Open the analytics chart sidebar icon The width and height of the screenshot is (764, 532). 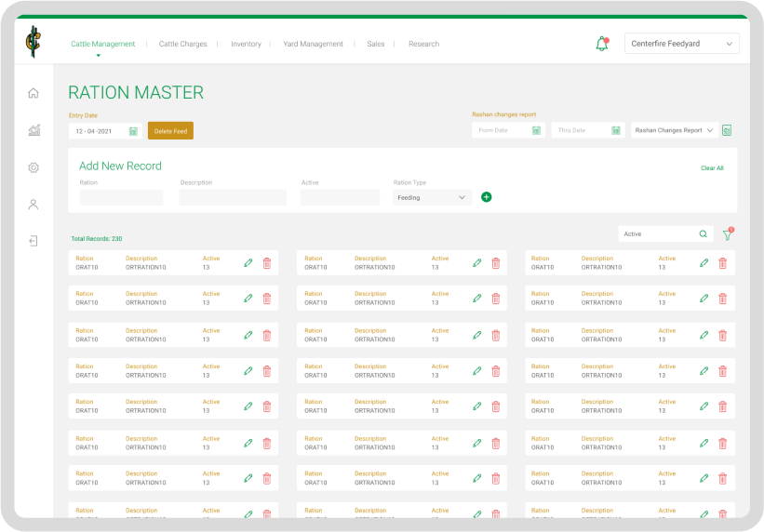coord(34,130)
